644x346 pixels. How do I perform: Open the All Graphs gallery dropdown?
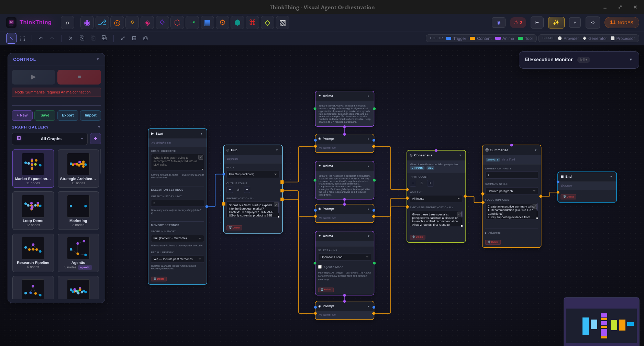pos(49,139)
